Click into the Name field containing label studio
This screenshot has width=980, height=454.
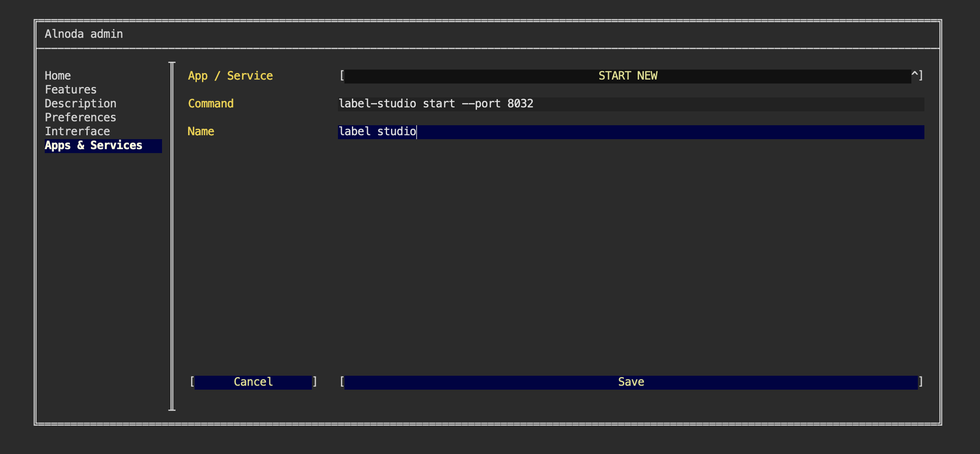pyautogui.click(x=631, y=132)
